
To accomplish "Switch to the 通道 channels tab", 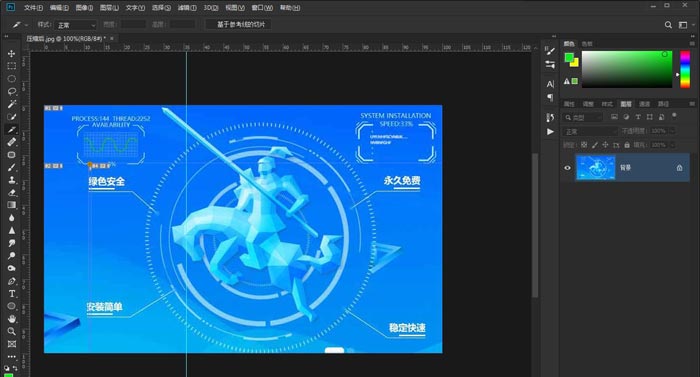I will tap(644, 104).
